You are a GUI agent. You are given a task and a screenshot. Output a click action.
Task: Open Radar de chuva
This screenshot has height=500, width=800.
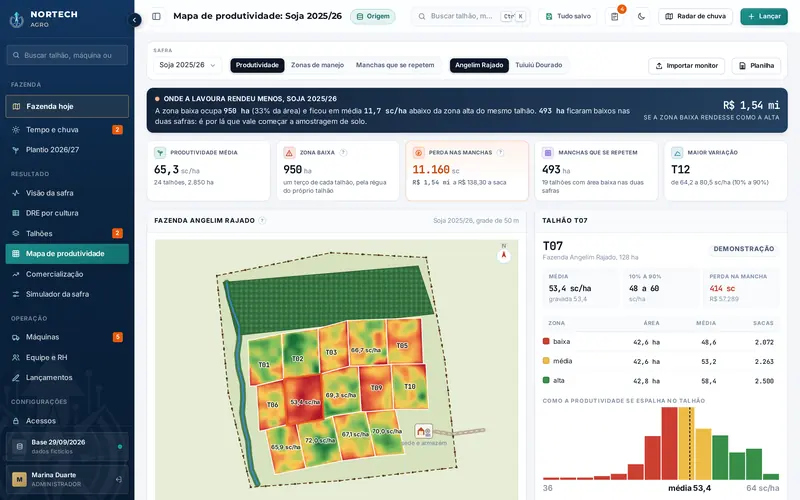pos(695,16)
